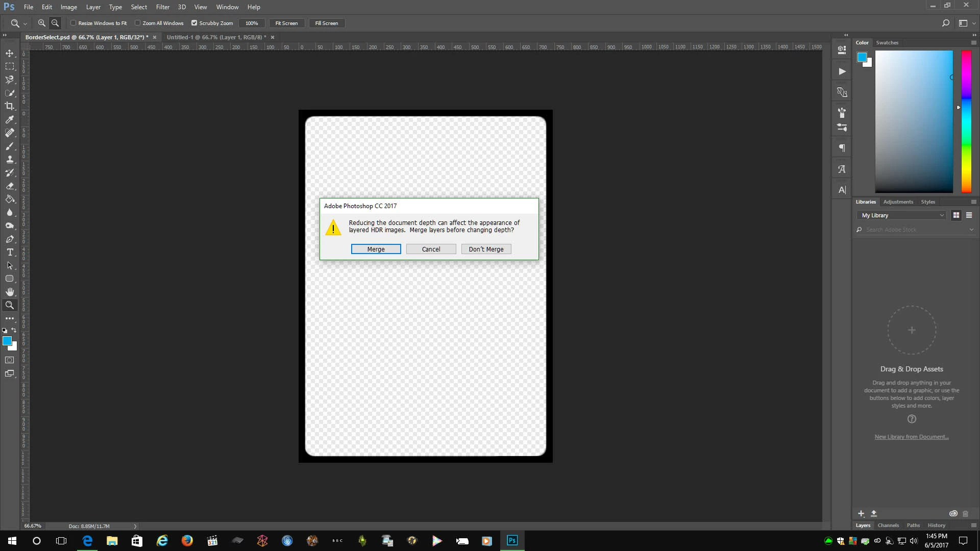Enable Resize Windows to Fit checkbox
Image resolution: width=980 pixels, height=551 pixels.
tap(73, 23)
